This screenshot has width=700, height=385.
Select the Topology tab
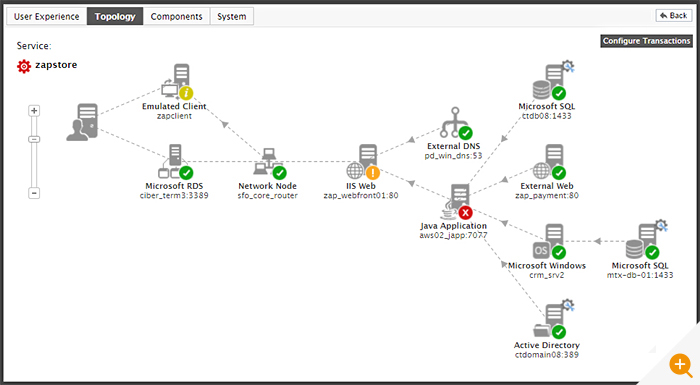click(115, 17)
